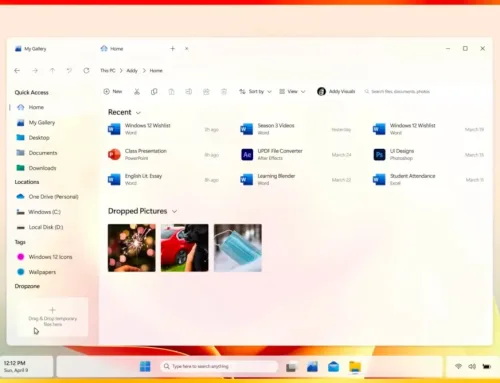The width and height of the screenshot is (500, 383).
Task: Open the face mask photo thumbnail
Action: 238,248
